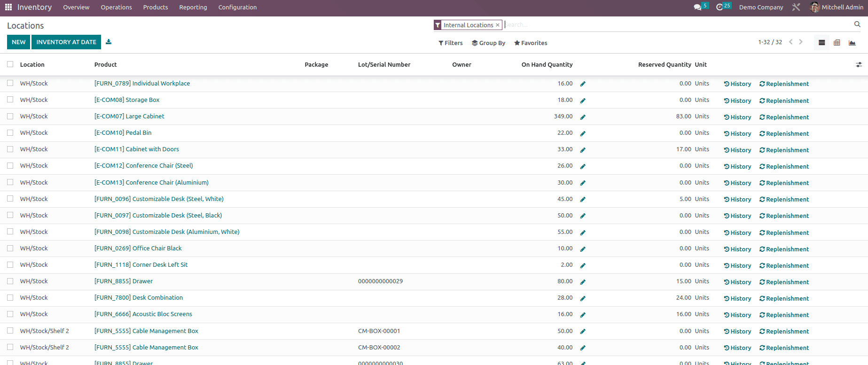The width and height of the screenshot is (868, 365).
Task: Check the Cabinet with Doors row checkbox
Action: (x=10, y=149)
